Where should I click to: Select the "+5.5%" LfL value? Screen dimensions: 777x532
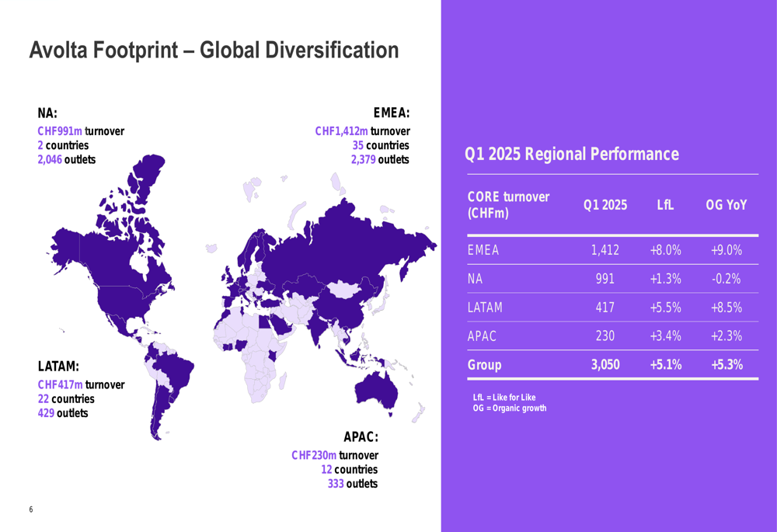[x=666, y=308]
